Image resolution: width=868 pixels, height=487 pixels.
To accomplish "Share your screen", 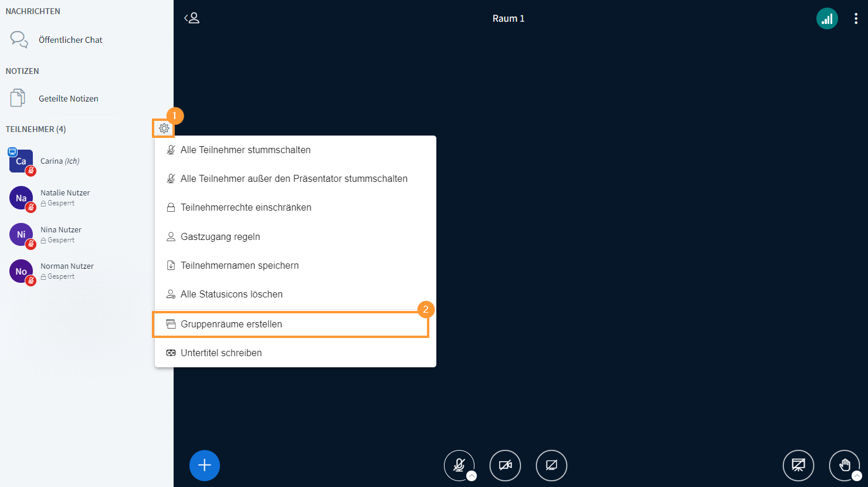I will (x=551, y=465).
